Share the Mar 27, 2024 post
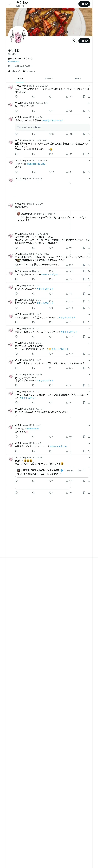 (x=89, y=96)
